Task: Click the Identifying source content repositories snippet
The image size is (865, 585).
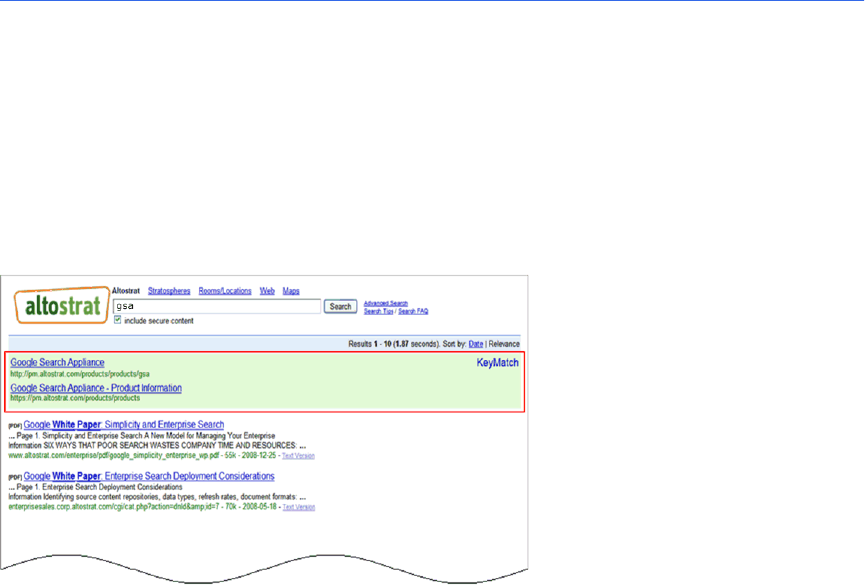Action: click(157, 497)
